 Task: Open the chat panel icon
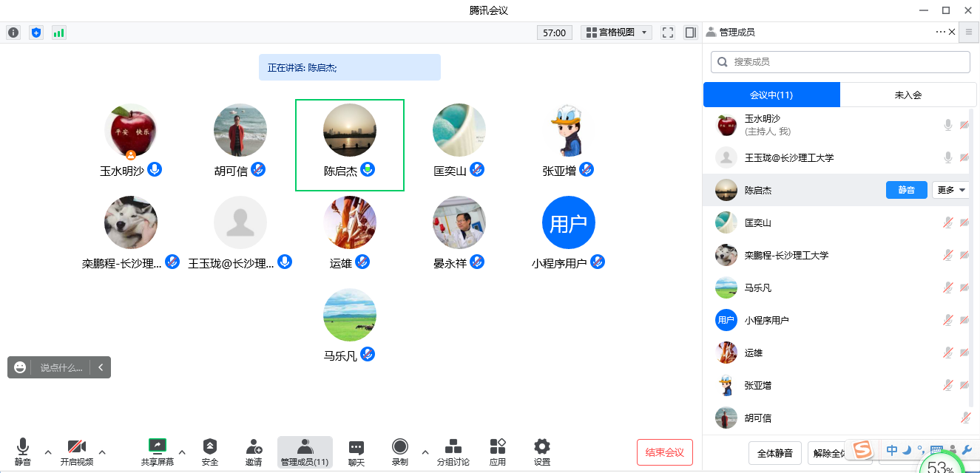click(x=356, y=452)
